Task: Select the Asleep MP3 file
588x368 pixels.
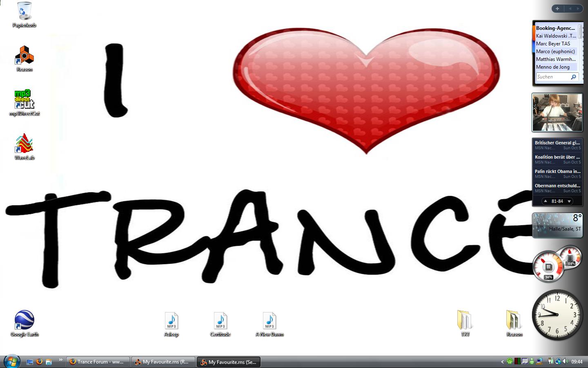Action: tap(171, 321)
